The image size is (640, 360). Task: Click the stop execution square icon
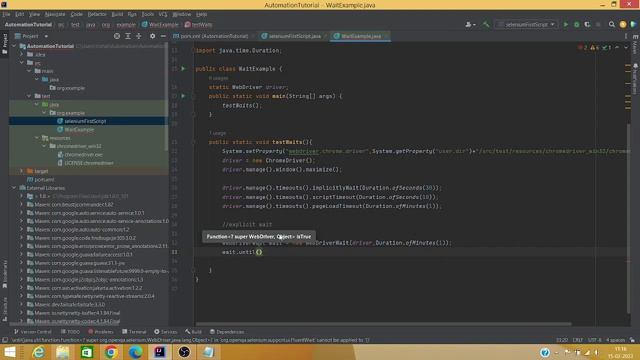click(598, 24)
